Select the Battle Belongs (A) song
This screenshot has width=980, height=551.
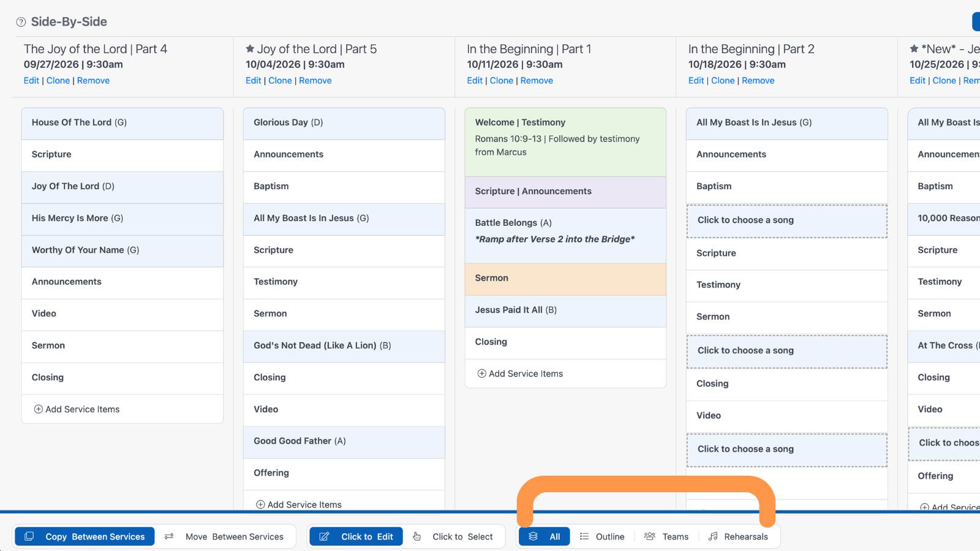tap(565, 236)
